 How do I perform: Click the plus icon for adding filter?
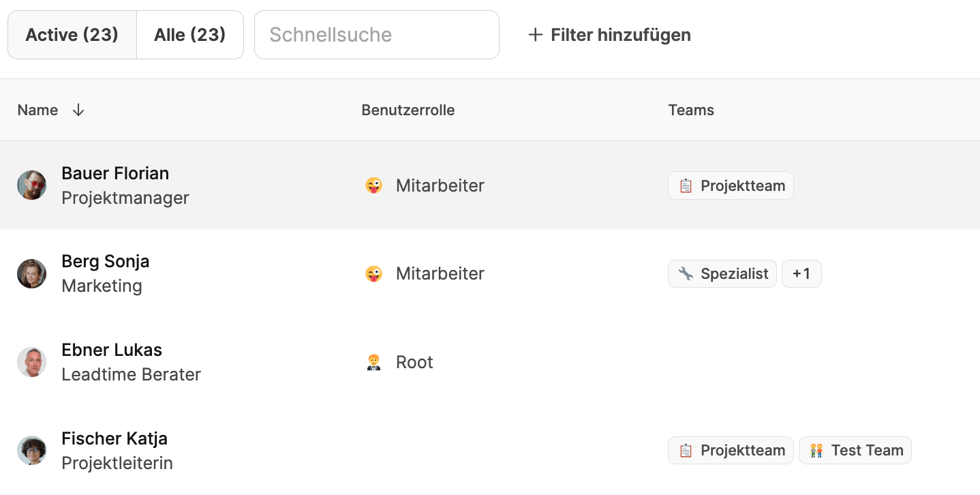[536, 35]
